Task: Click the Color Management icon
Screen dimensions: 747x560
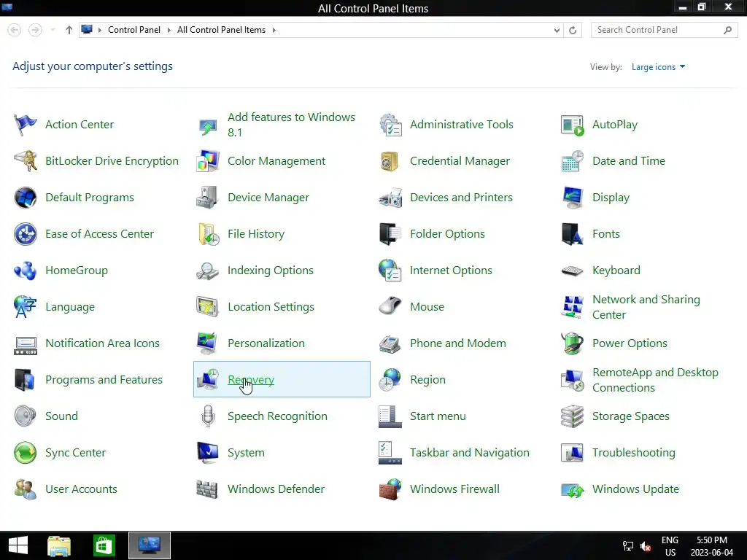Action: (x=208, y=161)
